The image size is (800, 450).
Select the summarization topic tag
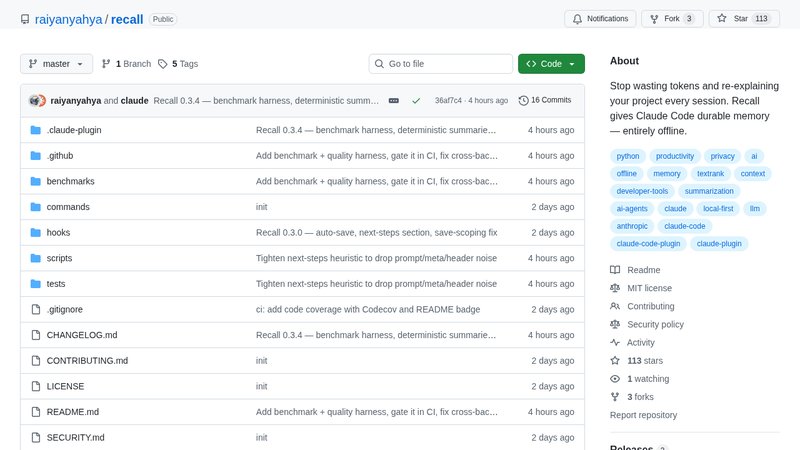click(709, 191)
